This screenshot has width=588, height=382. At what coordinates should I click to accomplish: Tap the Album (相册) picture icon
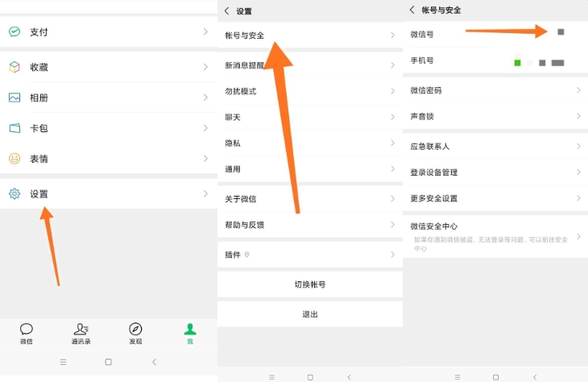(14, 98)
